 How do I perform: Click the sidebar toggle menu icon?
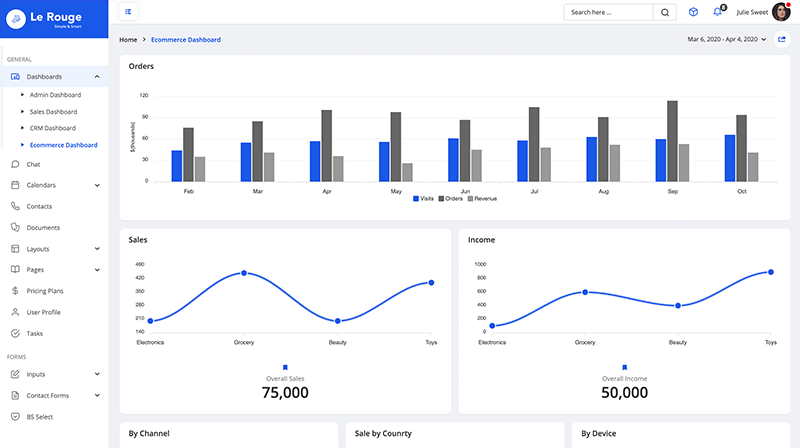point(129,12)
